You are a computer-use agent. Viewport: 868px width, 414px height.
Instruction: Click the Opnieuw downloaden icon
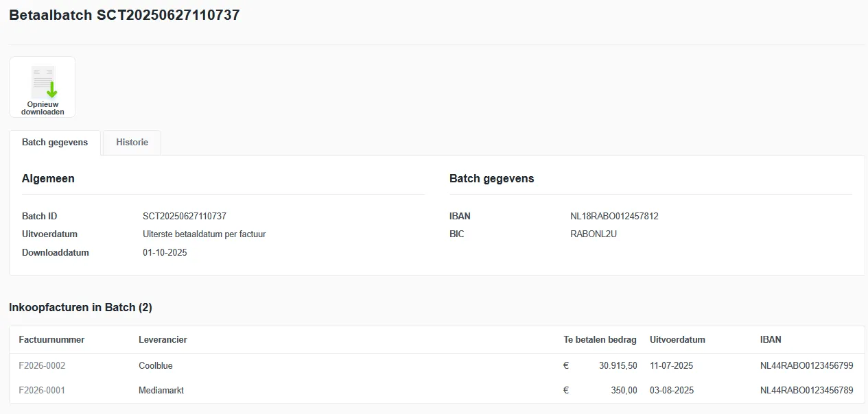point(43,87)
